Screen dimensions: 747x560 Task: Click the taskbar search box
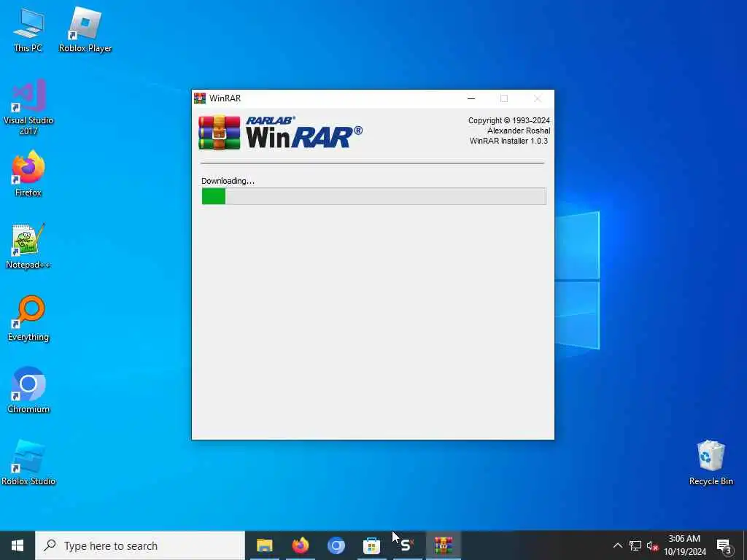(x=140, y=545)
